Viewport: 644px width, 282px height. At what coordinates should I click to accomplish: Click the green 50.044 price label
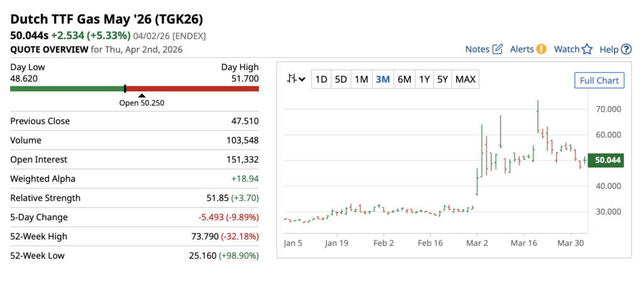(x=608, y=161)
